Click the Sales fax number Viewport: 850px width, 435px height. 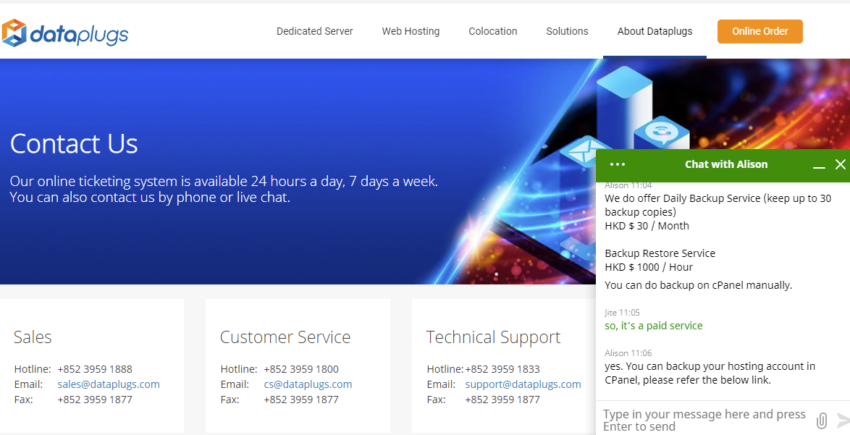pos(95,399)
